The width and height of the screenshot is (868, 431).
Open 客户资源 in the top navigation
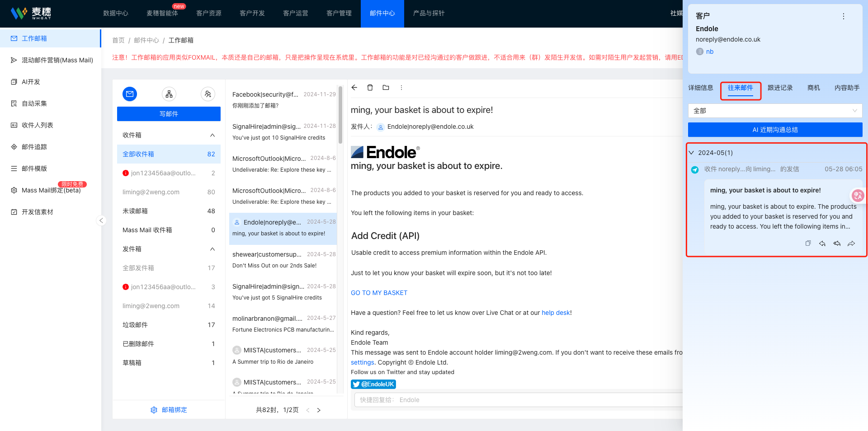[209, 14]
